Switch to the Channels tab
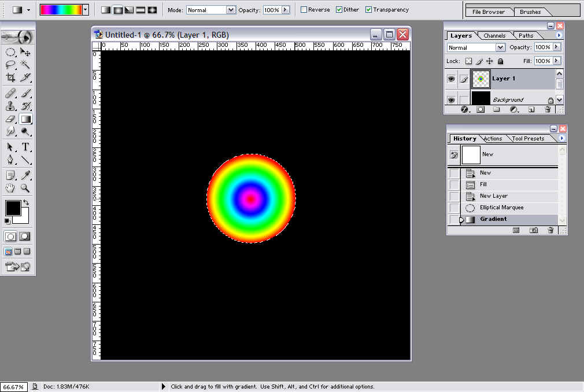Image resolution: width=584 pixels, height=392 pixels. click(x=494, y=36)
